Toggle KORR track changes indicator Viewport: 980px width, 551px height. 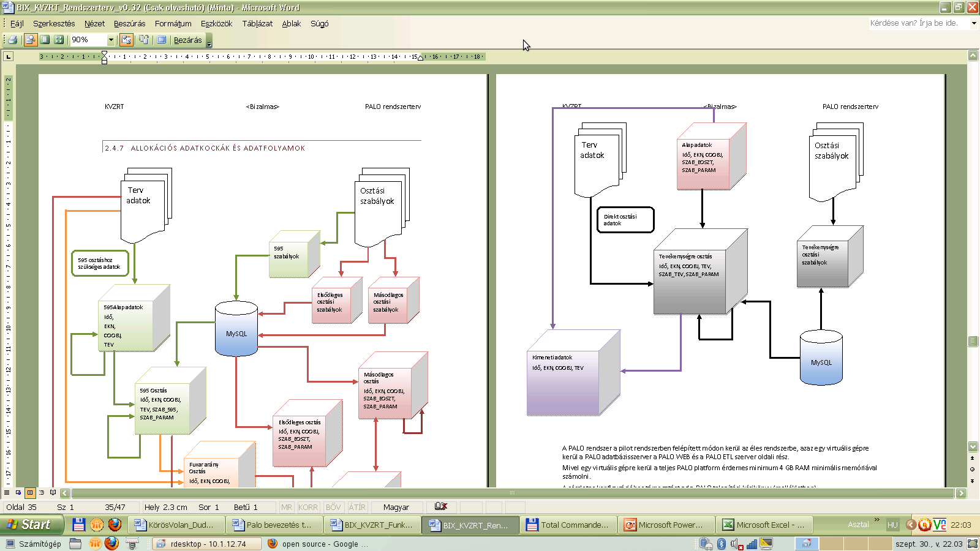[308, 507]
